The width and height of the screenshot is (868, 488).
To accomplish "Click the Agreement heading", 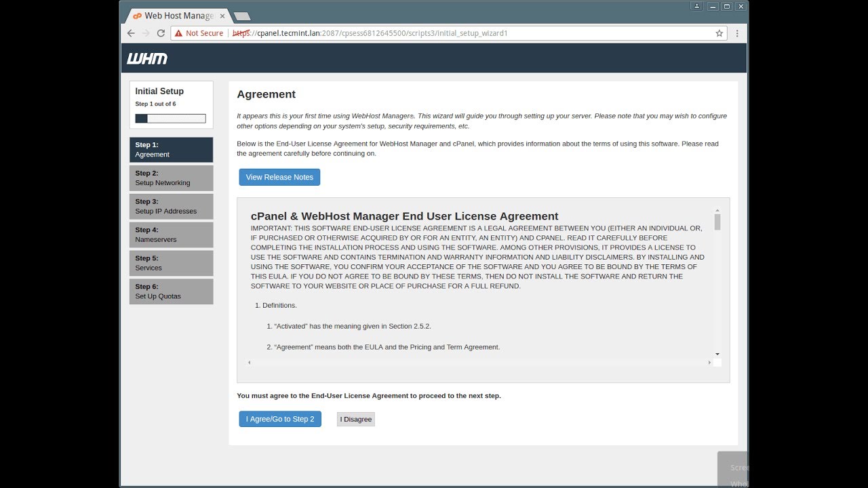I will point(266,94).
